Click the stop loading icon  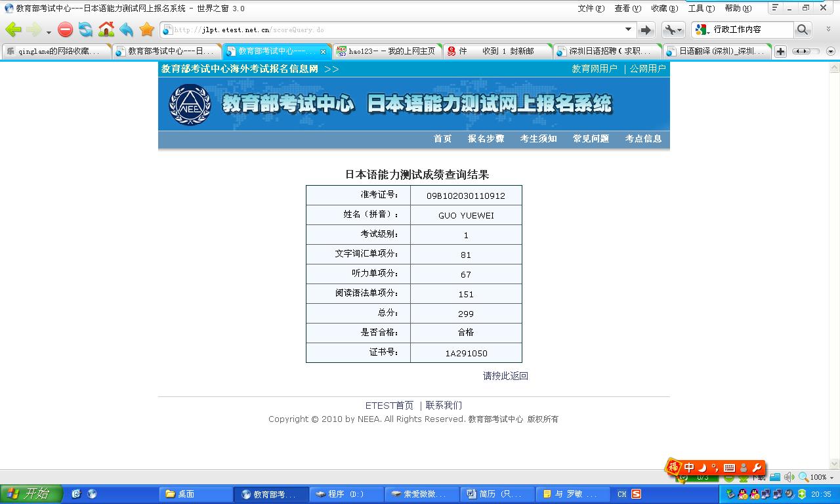click(65, 30)
